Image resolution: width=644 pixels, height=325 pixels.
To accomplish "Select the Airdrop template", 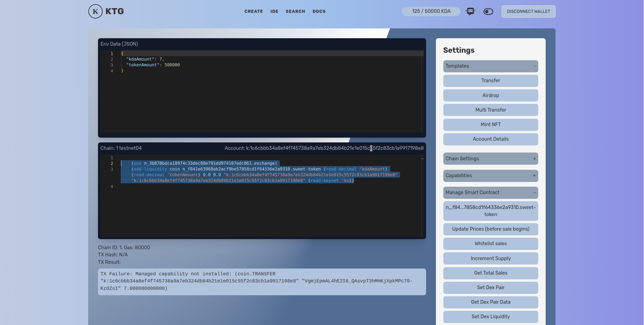I will click(x=491, y=95).
